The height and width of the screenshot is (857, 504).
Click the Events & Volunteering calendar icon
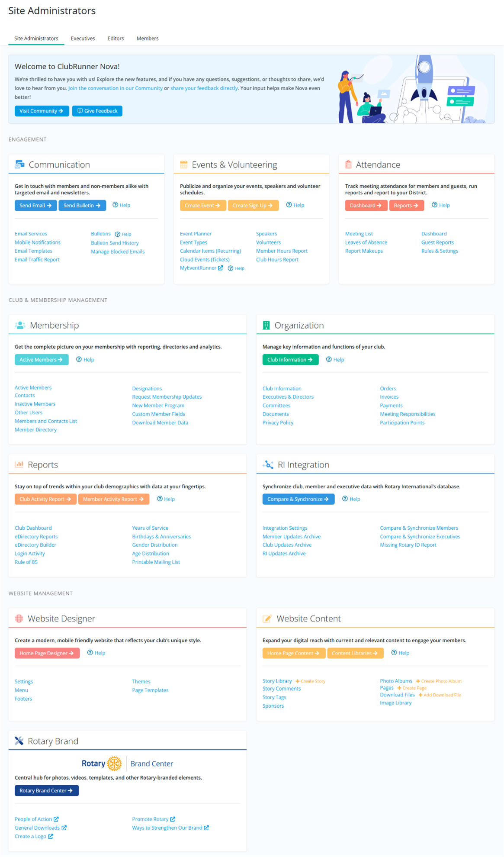pos(183,164)
